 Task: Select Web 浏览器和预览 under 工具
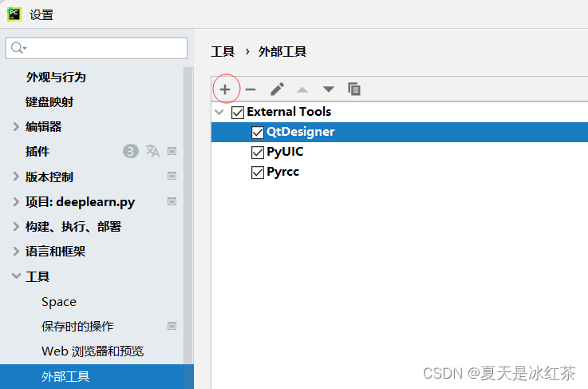(x=93, y=351)
